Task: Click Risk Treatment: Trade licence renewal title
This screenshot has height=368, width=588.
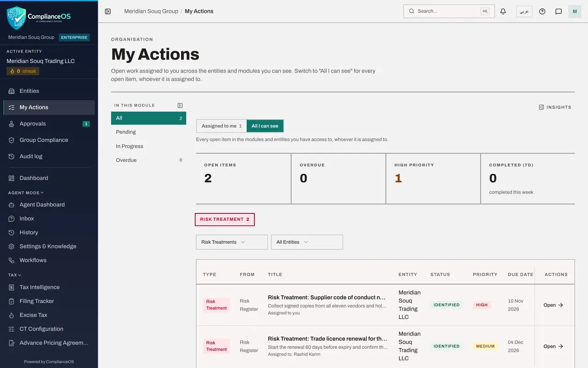Action: [328, 339]
